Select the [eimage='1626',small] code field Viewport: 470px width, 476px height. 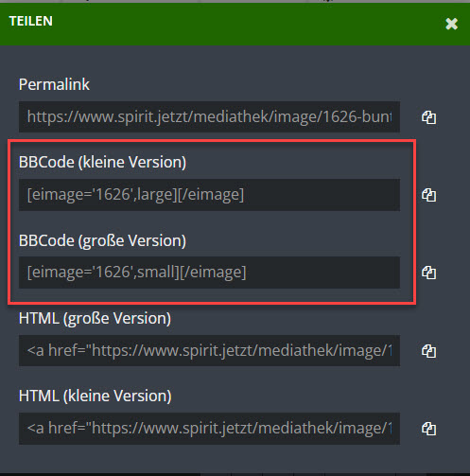click(209, 273)
